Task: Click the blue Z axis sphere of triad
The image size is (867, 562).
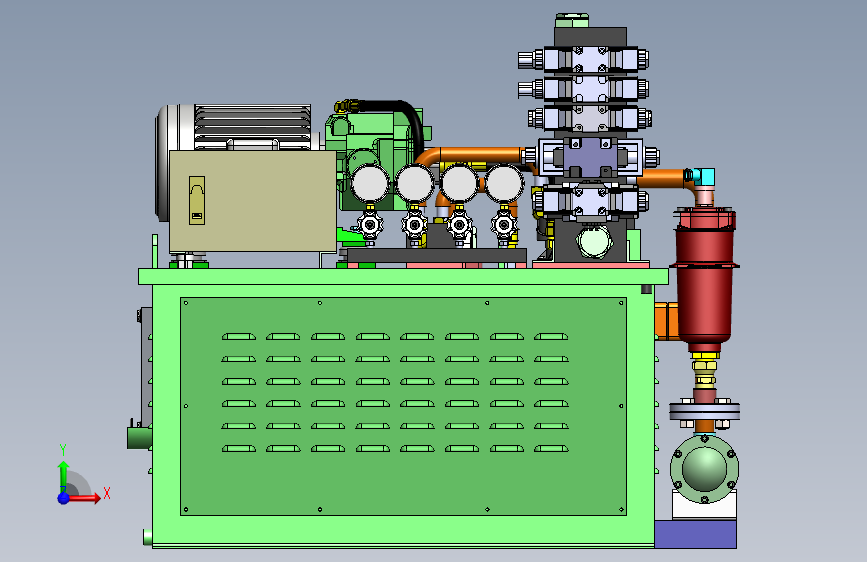Action: coord(64,498)
